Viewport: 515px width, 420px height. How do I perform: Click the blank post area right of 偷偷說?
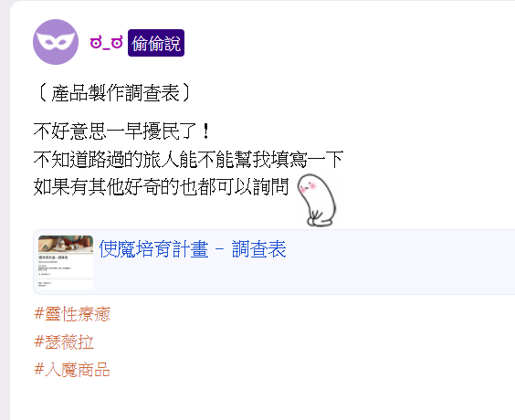click(x=348, y=43)
